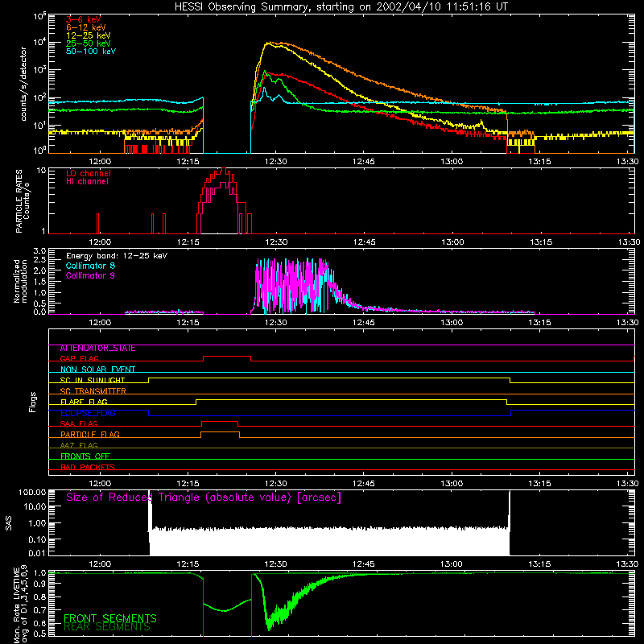Image resolution: width=644 pixels, height=644 pixels.
Task: Select the SAA_FLAG label
Action: (79, 423)
